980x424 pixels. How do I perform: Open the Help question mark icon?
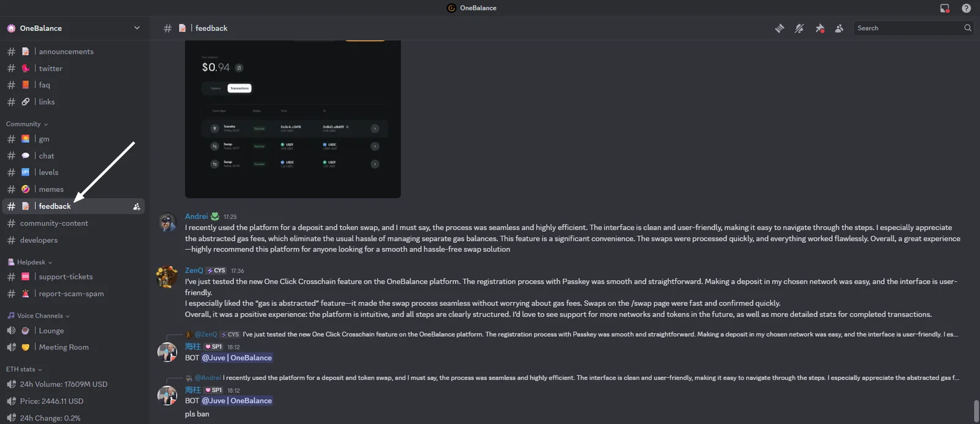pos(966,8)
